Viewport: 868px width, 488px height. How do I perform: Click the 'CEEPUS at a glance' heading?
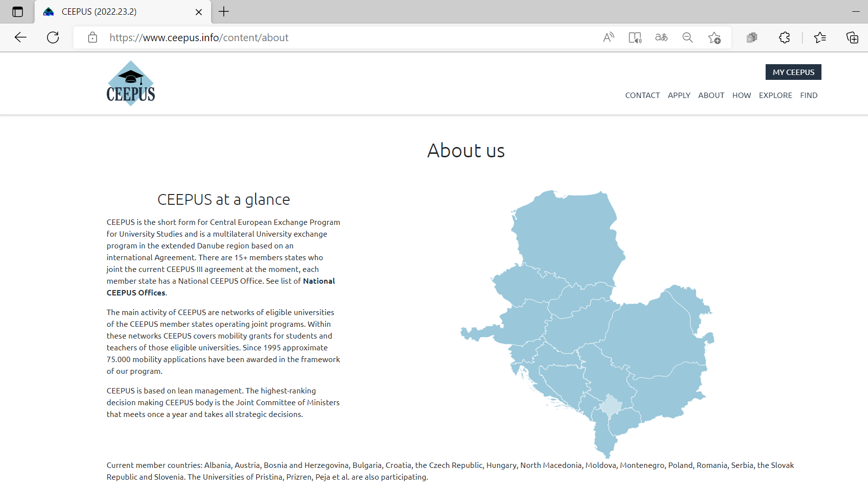(223, 199)
